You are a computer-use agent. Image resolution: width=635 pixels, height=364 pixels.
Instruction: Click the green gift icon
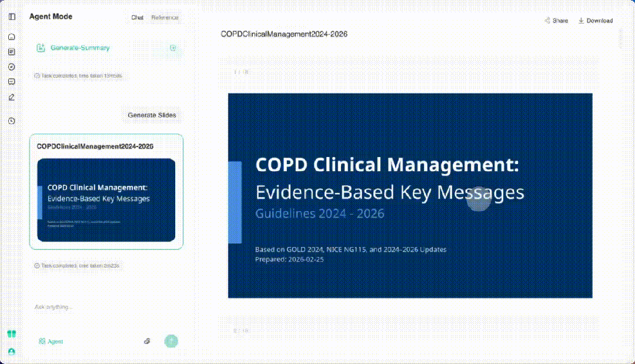[x=12, y=334]
